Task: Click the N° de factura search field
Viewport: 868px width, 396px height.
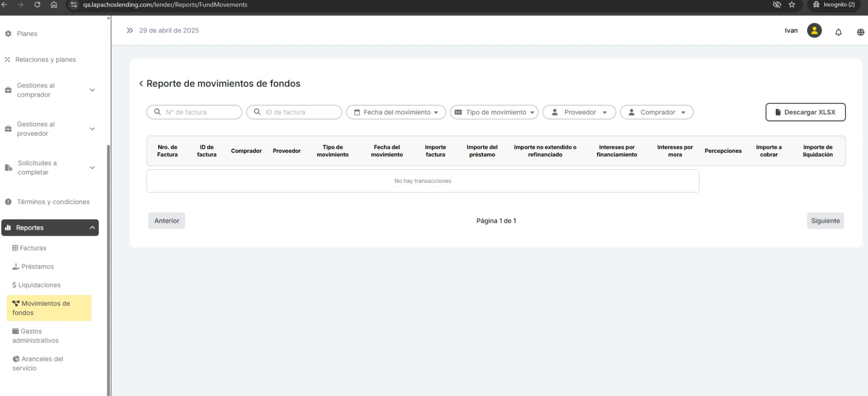Action: 200,112
